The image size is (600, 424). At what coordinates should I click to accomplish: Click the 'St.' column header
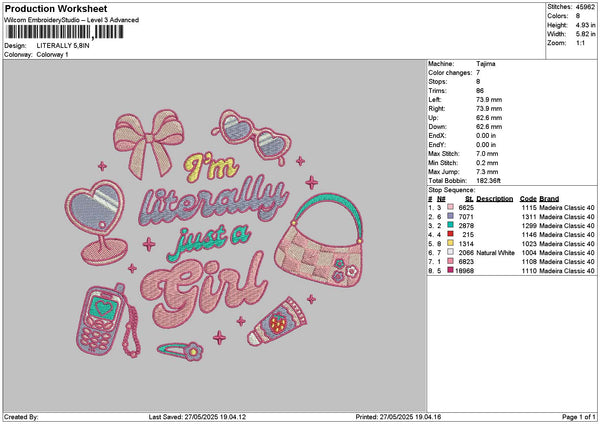point(470,199)
